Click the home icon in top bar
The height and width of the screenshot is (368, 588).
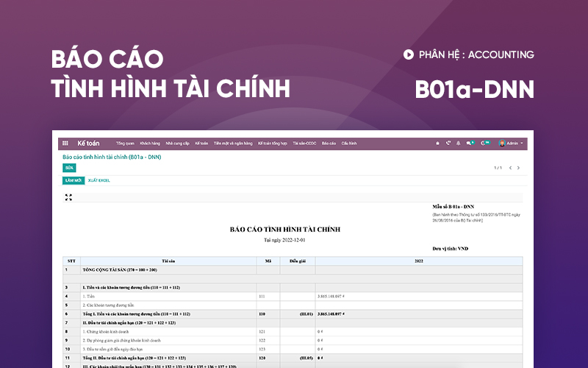(438, 143)
